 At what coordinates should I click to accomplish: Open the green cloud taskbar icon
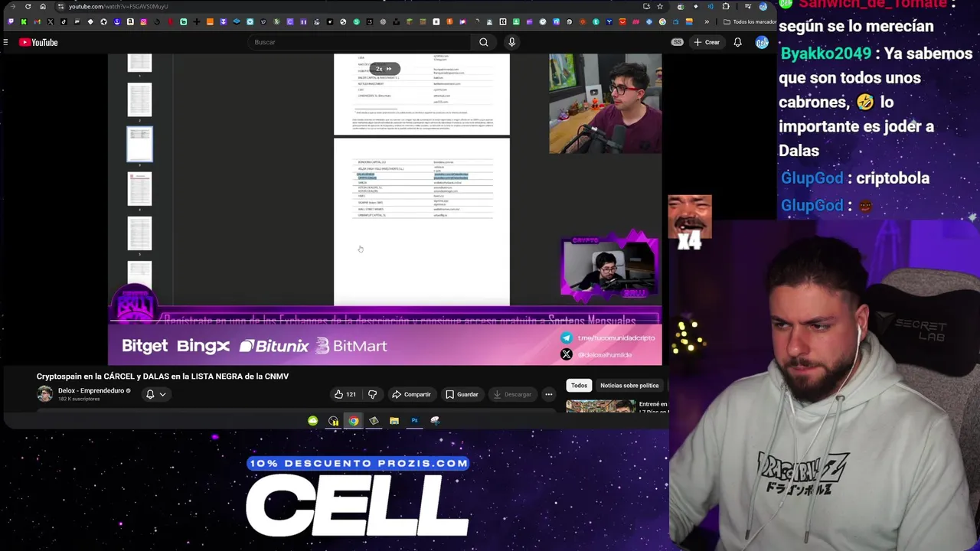click(312, 420)
